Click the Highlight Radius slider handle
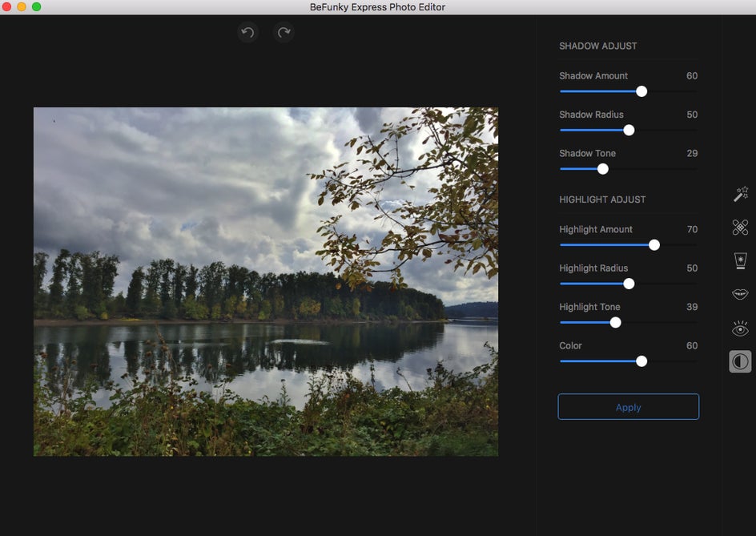The height and width of the screenshot is (536, 756). click(629, 284)
